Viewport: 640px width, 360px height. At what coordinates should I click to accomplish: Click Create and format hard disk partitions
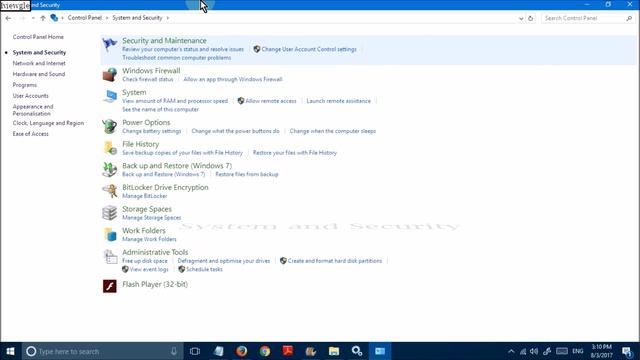tap(335, 261)
